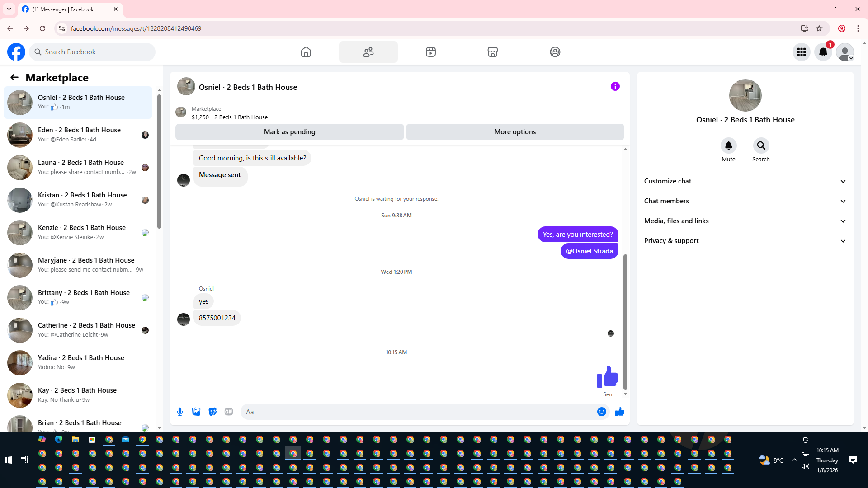
Task: Open the Facebook menu grid icon
Action: pos(802,52)
